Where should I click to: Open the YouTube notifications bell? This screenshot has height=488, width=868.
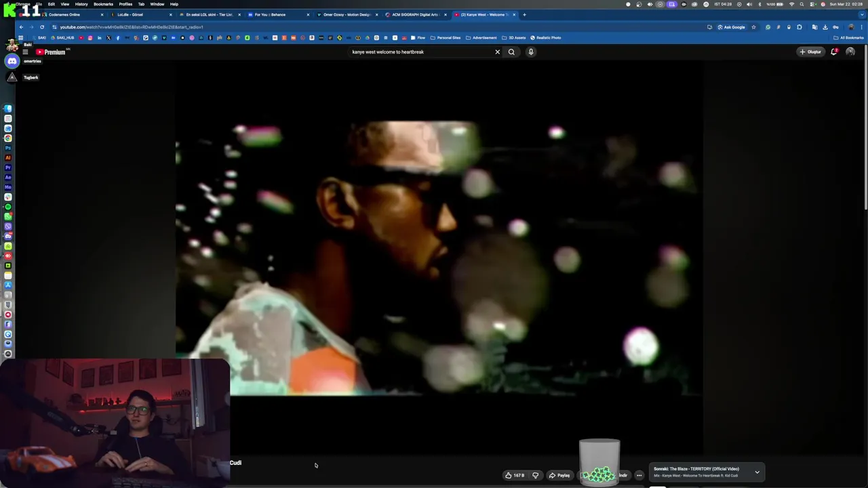(x=834, y=52)
